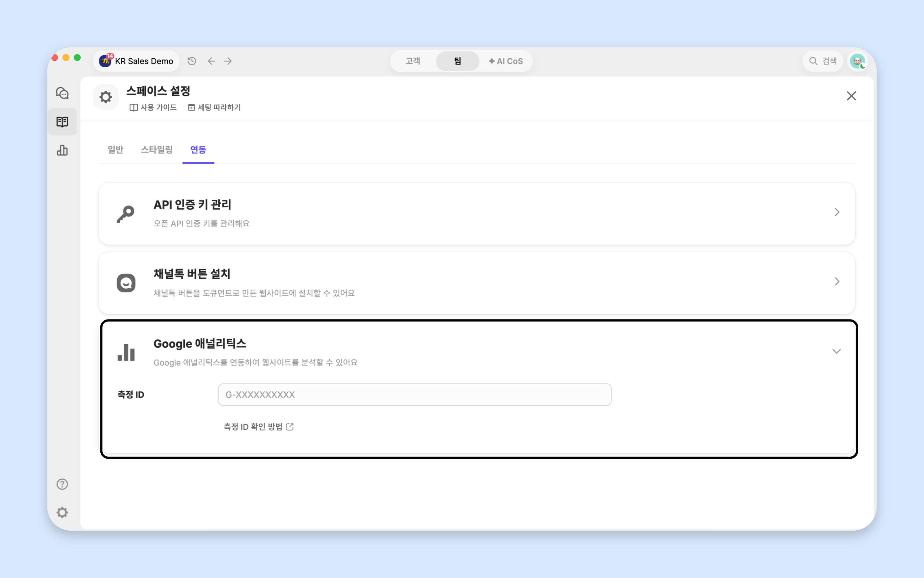Open the statistics bar chart sidebar icon
This screenshot has height=578, width=924.
62,150
